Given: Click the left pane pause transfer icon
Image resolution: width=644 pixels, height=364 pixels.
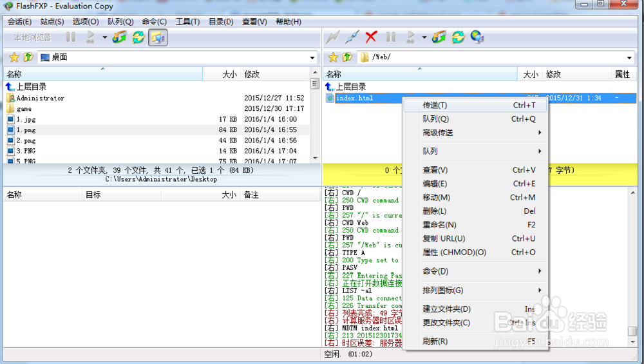Looking at the screenshot, I should tap(71, 37).
